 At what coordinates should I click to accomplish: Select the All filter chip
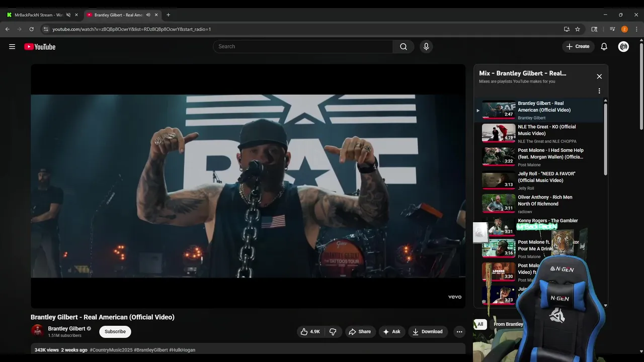(480, 324)
